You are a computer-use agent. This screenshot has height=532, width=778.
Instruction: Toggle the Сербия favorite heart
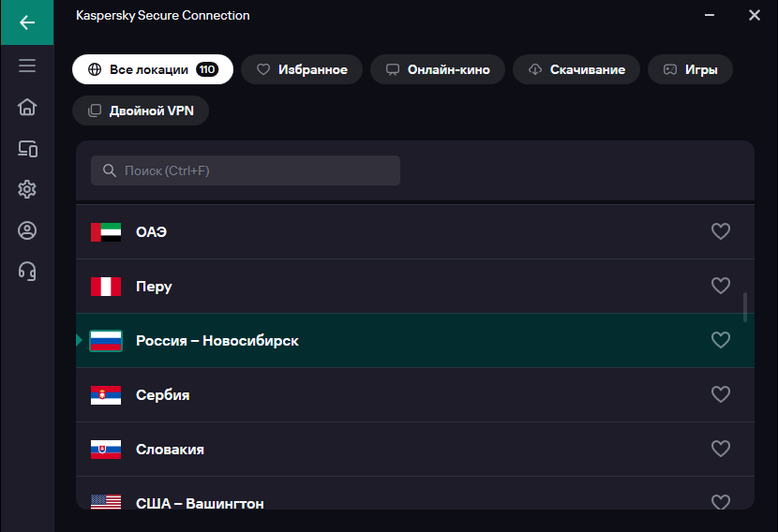point(721,394)
